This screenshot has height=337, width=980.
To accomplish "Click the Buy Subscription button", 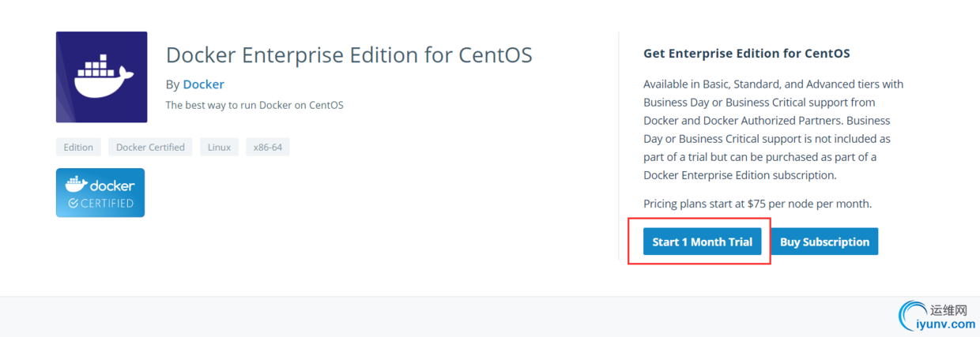I will [x=824, y=242].
